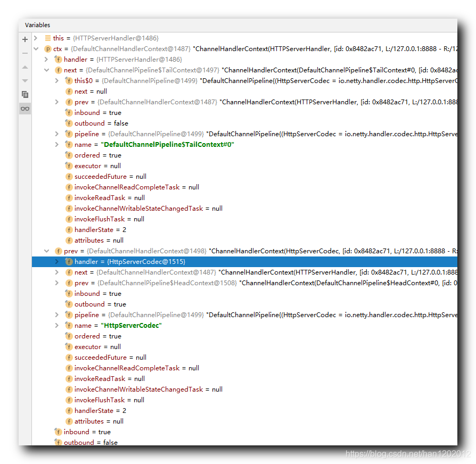Click the move watch up arrow
476x464 pixels.
point(25,67)
